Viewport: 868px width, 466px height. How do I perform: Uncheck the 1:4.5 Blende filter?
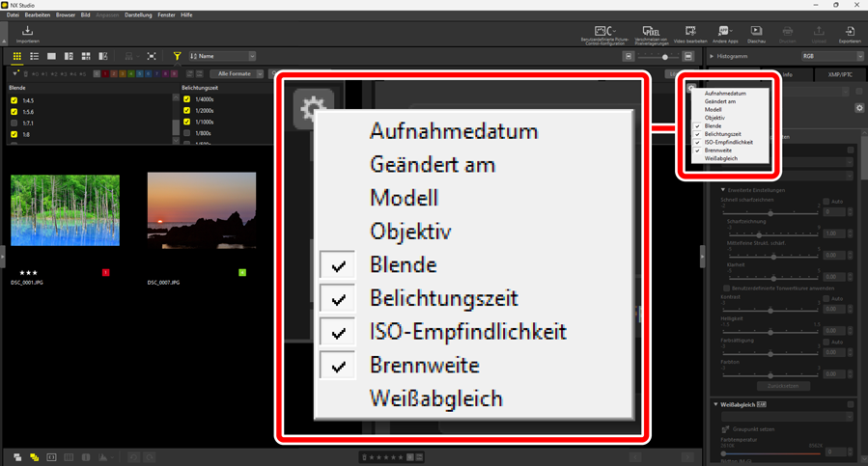(14, 100)
